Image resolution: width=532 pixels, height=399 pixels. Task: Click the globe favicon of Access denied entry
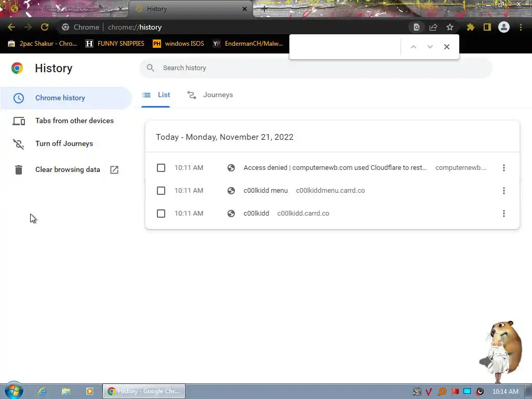coord(231,168)
